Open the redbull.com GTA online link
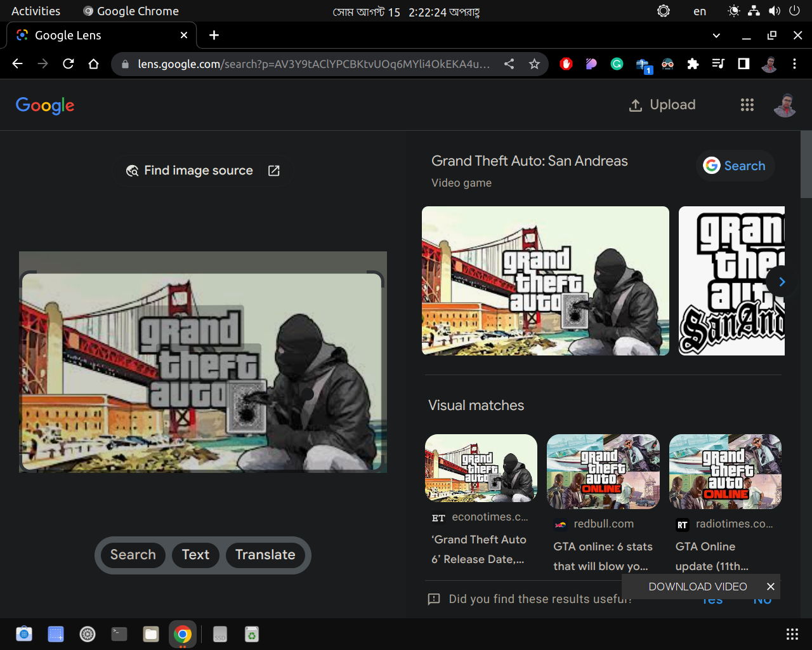Image resolution: width=812 pixels, height=650 pixels. point(603,556)
